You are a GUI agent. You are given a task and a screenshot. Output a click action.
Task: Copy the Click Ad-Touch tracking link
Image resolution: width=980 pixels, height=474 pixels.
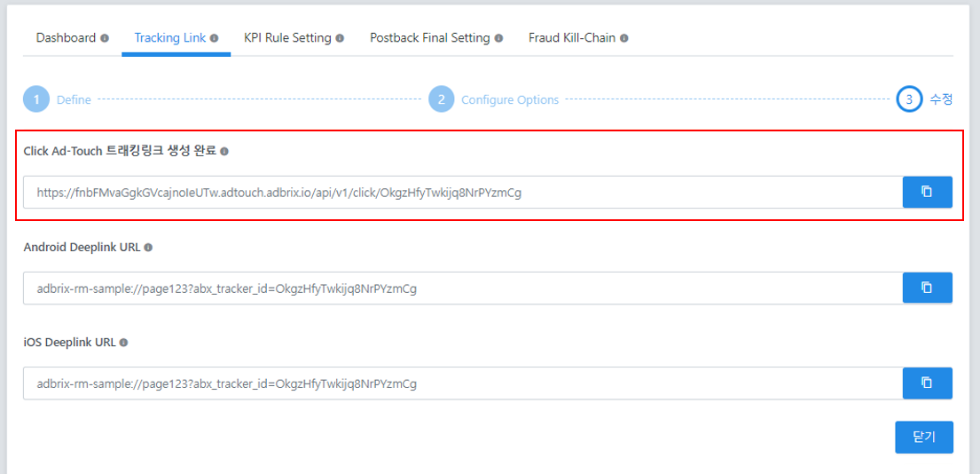tap(928, 192)
